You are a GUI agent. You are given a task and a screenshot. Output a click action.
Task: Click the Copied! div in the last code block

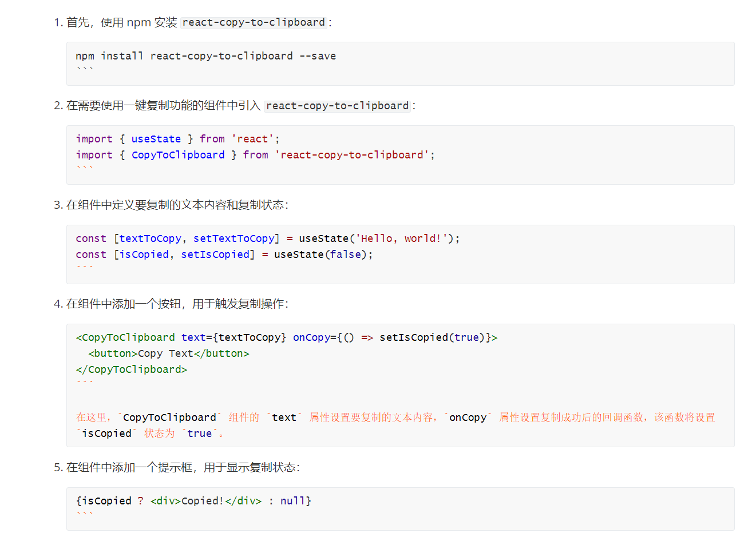(x=206, y=501)
